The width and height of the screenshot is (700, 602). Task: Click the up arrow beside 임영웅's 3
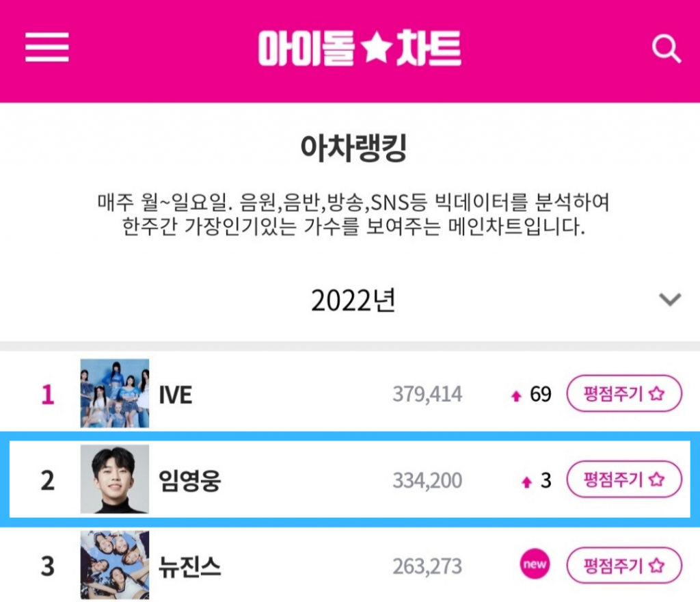(x=526, y=482)
